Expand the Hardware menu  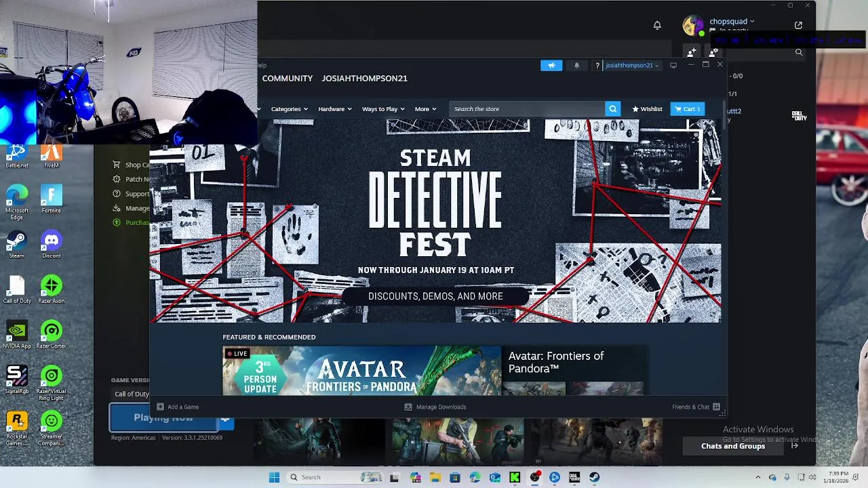point(334,109)
